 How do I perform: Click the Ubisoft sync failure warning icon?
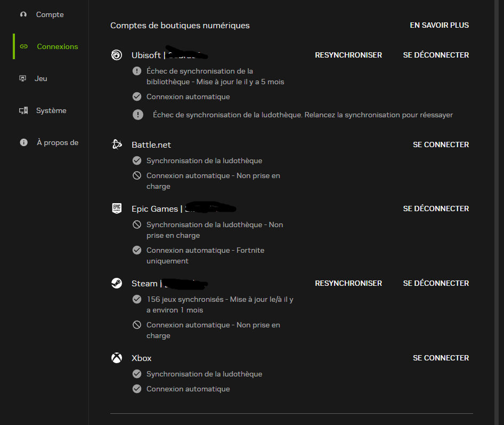[x=137, y=71]
